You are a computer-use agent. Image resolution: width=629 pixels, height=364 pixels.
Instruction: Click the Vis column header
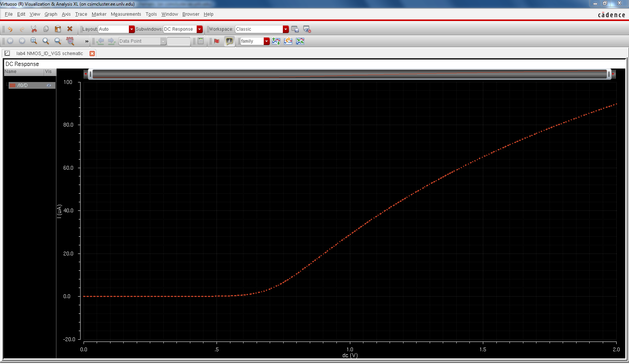point(50,72)
